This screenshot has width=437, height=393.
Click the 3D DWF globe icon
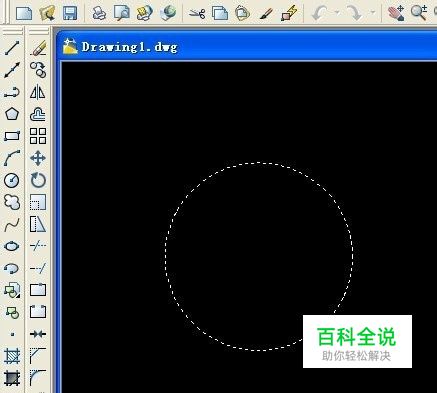click(168, 13)
